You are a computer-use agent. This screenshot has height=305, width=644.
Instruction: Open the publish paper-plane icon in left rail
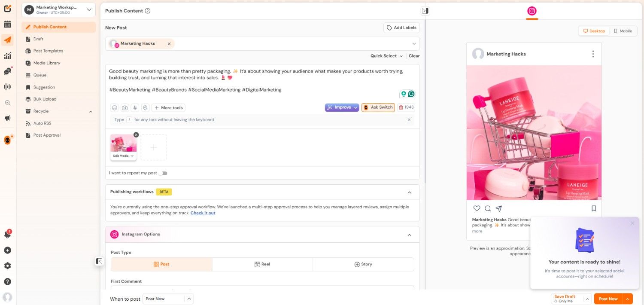click(x=7, y=40)
